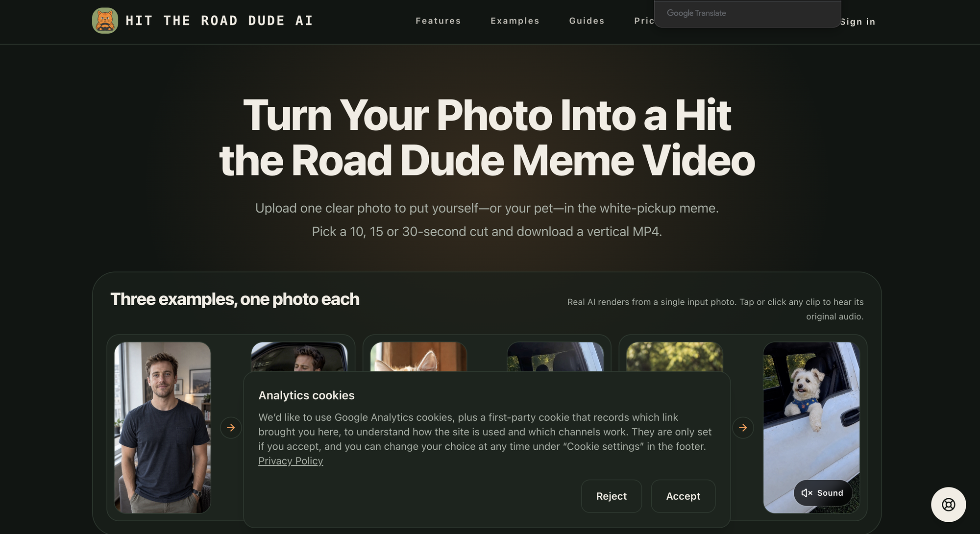Reject analytics cookies
This screenshot has width=980, height=534.
[611, 496]
